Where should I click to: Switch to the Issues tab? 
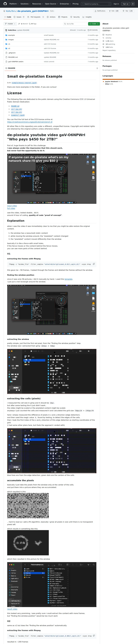click(x=19, y=17)
